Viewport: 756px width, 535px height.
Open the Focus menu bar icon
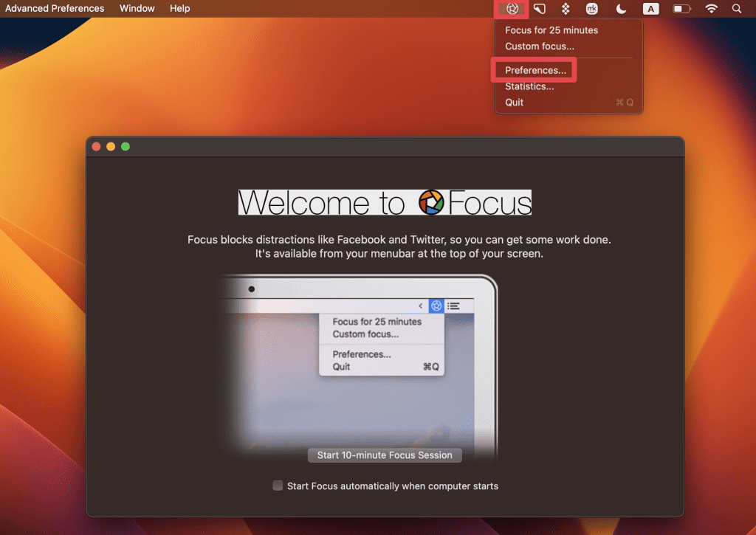click(x=512, y=9)
